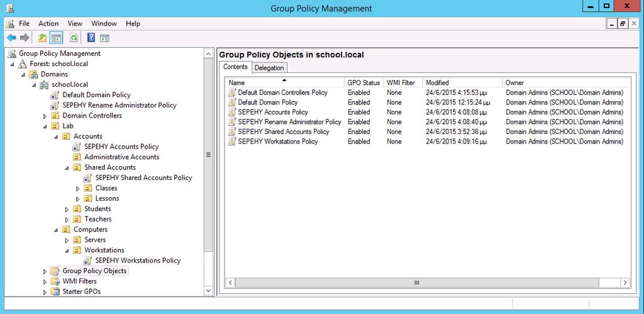The width and height of the screenshot is (644, 314).
Task: Open the Help menu
Action: [x=133, y=23]
